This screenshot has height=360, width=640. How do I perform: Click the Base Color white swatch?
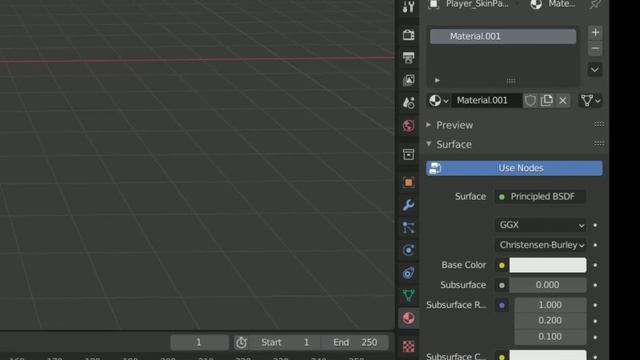point(548,265)
